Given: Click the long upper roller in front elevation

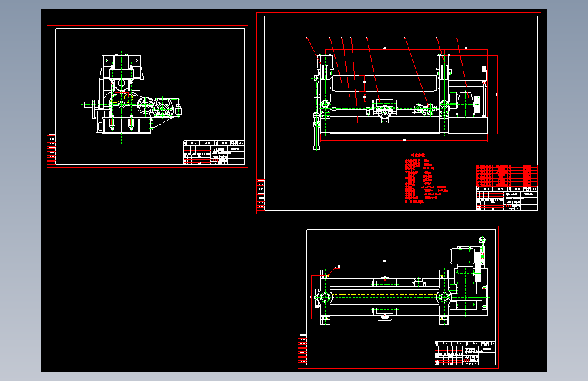Looking at the screenshot, I should tap(385, 83).
